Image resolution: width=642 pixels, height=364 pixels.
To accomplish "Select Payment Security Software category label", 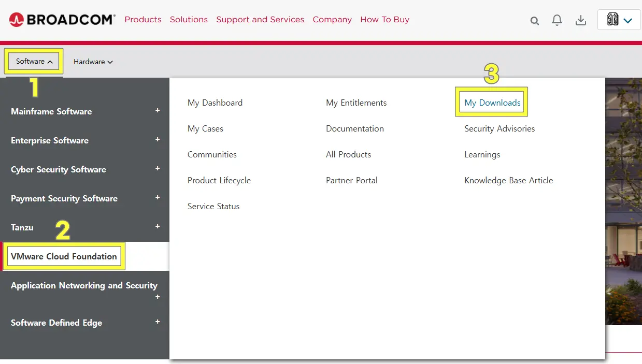I will click(x=64, y=198).
